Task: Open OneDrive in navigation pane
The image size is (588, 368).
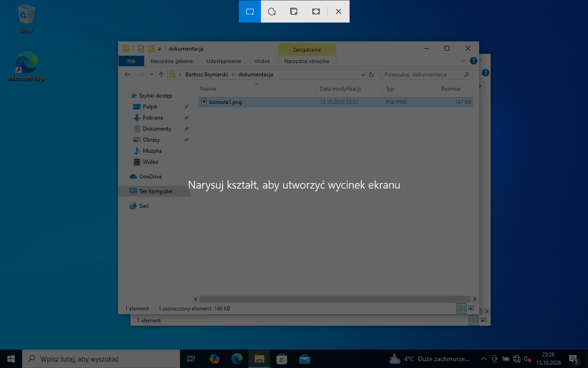Action: pyautogui.click(x=150, y=177)
